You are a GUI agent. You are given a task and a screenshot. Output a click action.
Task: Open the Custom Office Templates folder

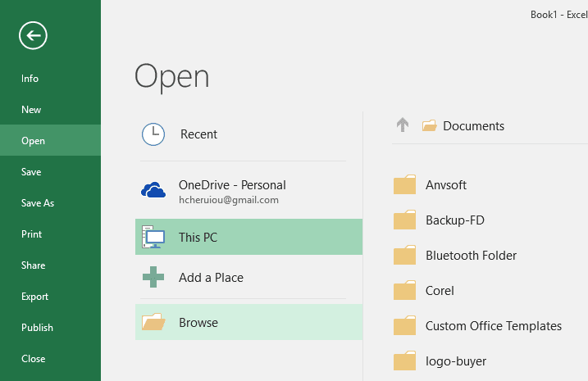pos(493,326)
